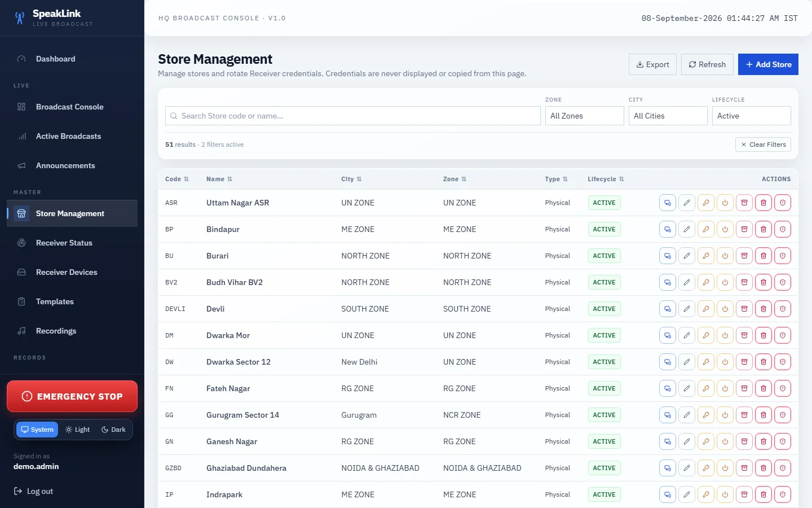Viewport: 812px width, 508px height.
Task: Navigate to Templates section
Action: click(72, 301)
